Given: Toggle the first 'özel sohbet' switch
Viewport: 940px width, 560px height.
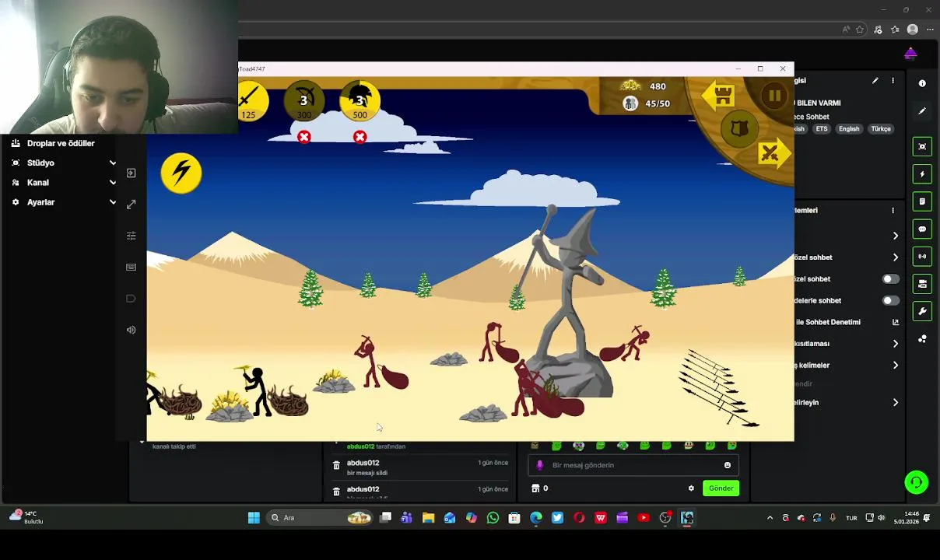Looking at the screenshot, I should tap(890, 279).
